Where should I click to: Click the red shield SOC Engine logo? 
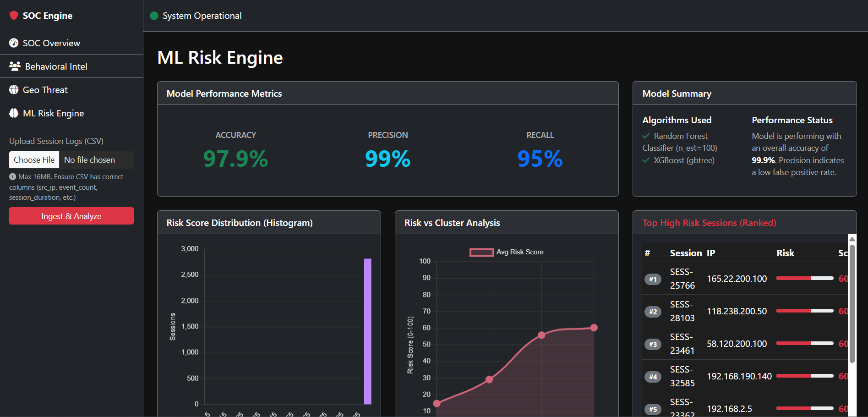(14, 16)
